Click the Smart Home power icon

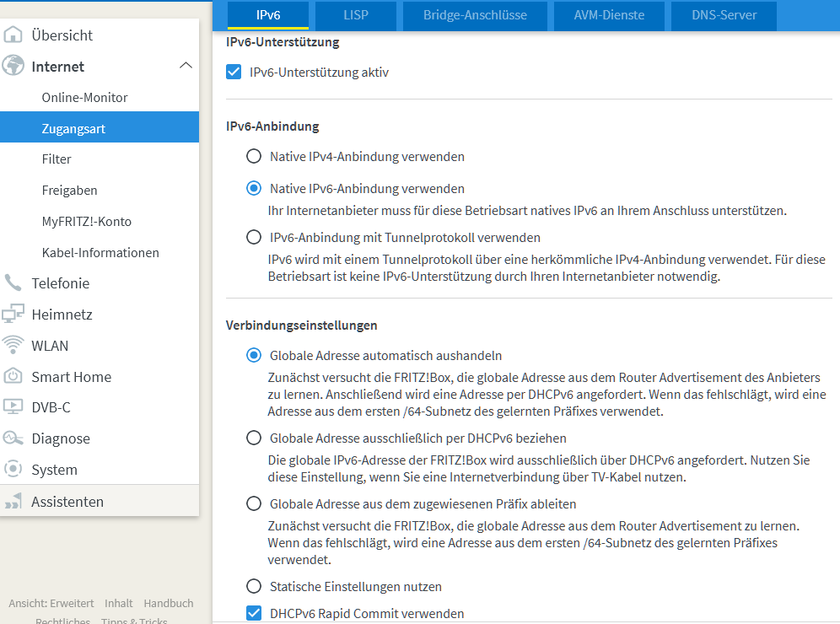coord(13,376)
